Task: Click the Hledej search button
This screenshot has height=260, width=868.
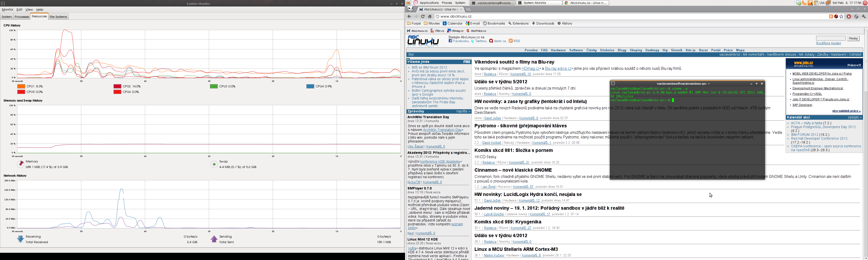Action: pos(853,38)
